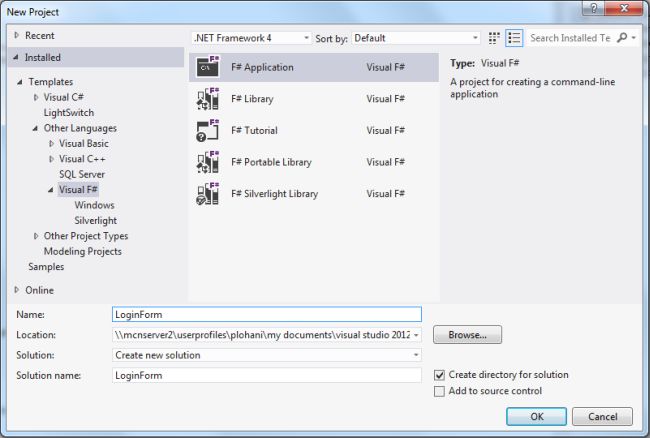Select LightSwitch in templates tree

(69, 113)
